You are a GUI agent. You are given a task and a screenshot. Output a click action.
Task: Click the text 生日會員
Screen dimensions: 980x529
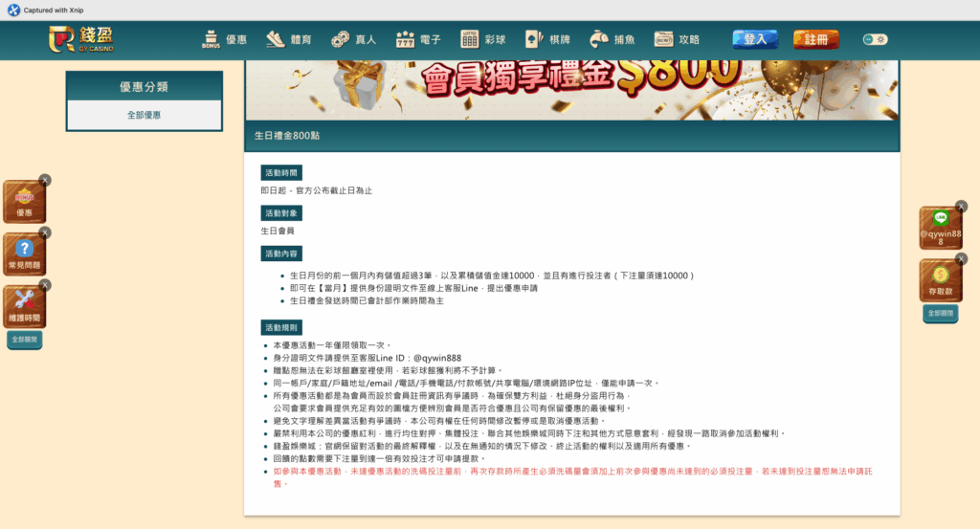coord(278,231)
